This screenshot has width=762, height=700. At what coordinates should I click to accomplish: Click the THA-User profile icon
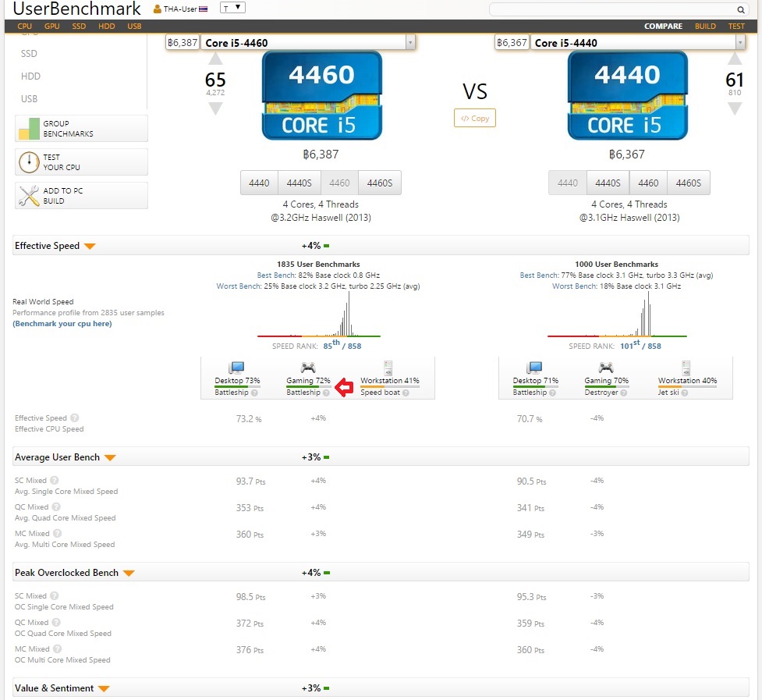(157, 9)
